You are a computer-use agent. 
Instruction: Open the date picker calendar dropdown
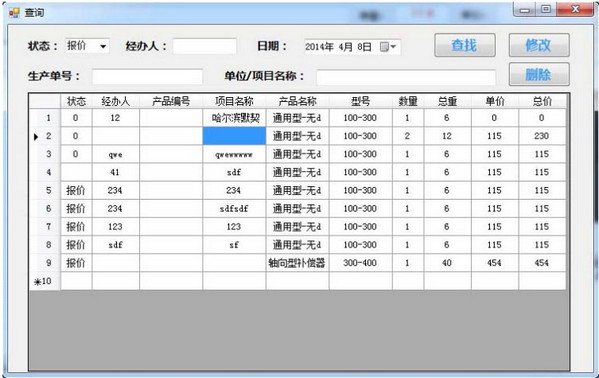pyautogui.click(x=389, y=47)
